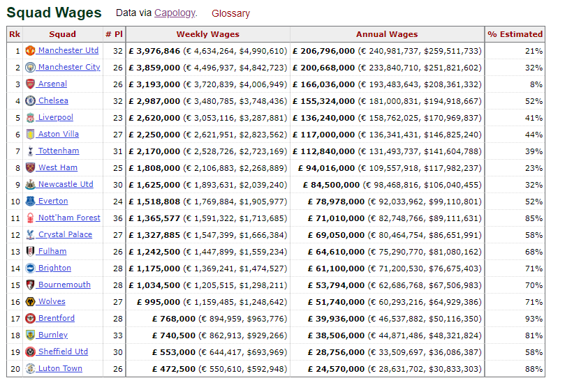The image size is (588, 378).
Task: Click the weekly wage value £ 3,193,000
Action: click(x=154, y=84)
